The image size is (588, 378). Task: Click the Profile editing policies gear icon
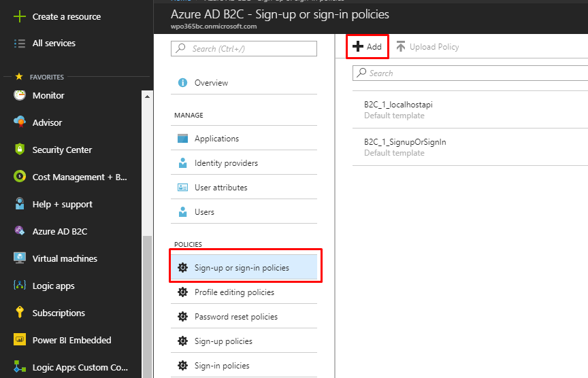pyautogui.click(x=182, y=292)
